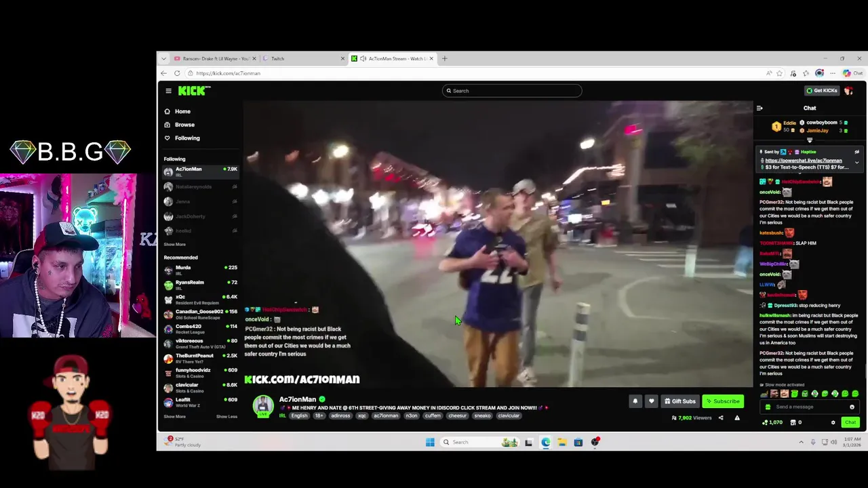Click the Get KICKs button
This screenshot has width=868, height=488.
(x=822, y=90)
